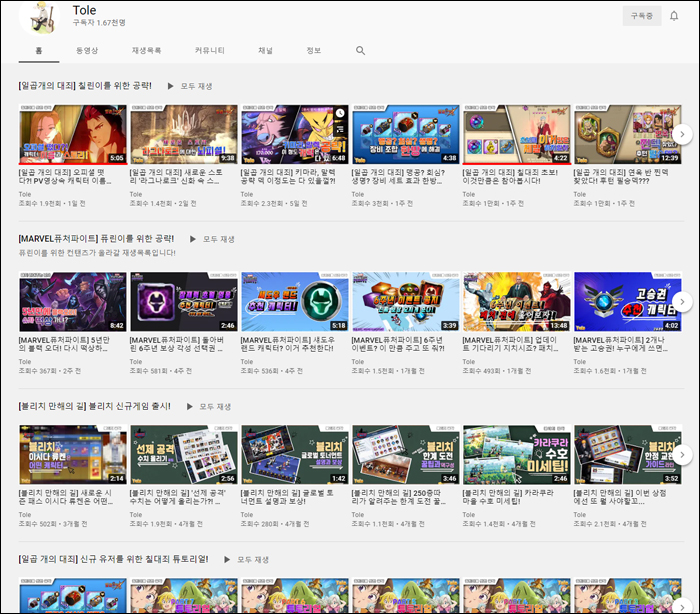Click 모두 재생 for MARVEL 퓨처파이트 playlist
Screen dimensions: 700x614
219,239
